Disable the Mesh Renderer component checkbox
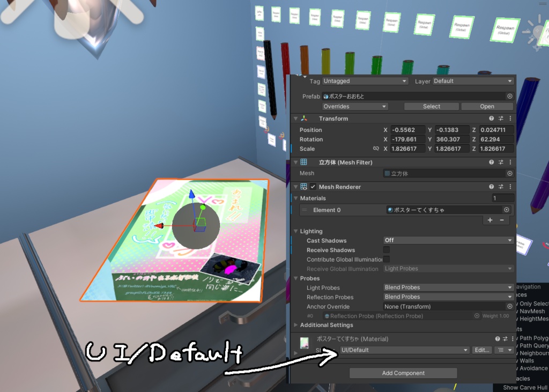549x392 pixels. point(313,187)
